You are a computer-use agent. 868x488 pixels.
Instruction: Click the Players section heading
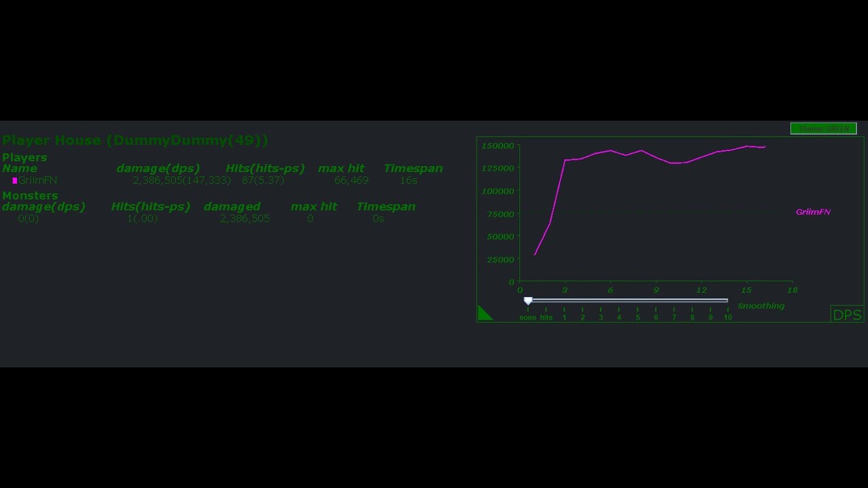24,157
